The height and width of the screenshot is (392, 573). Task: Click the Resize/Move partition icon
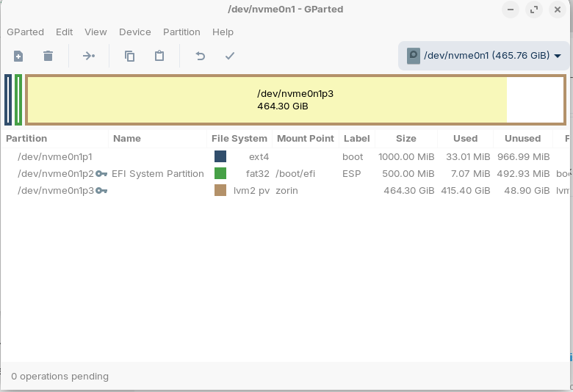(89, 56)
